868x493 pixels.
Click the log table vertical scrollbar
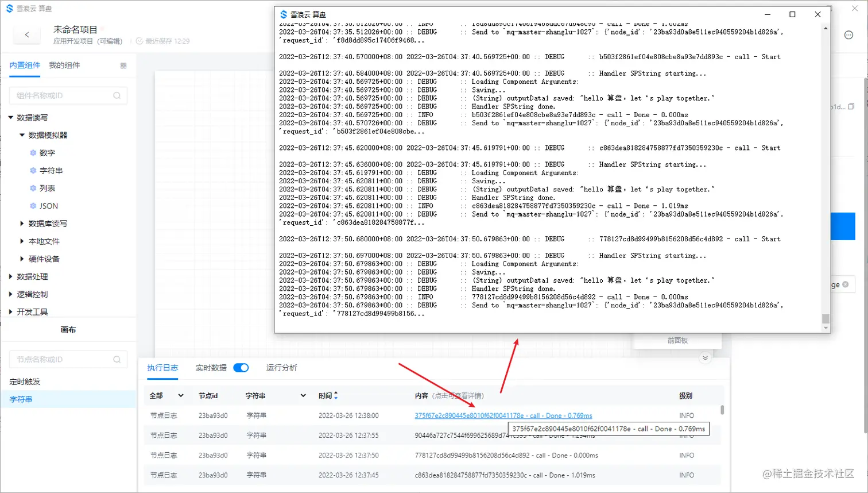[722, 410]
